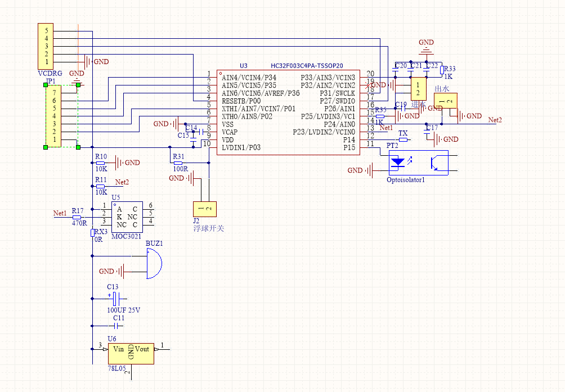Click the Net2 label next to R11

point(122,182)
